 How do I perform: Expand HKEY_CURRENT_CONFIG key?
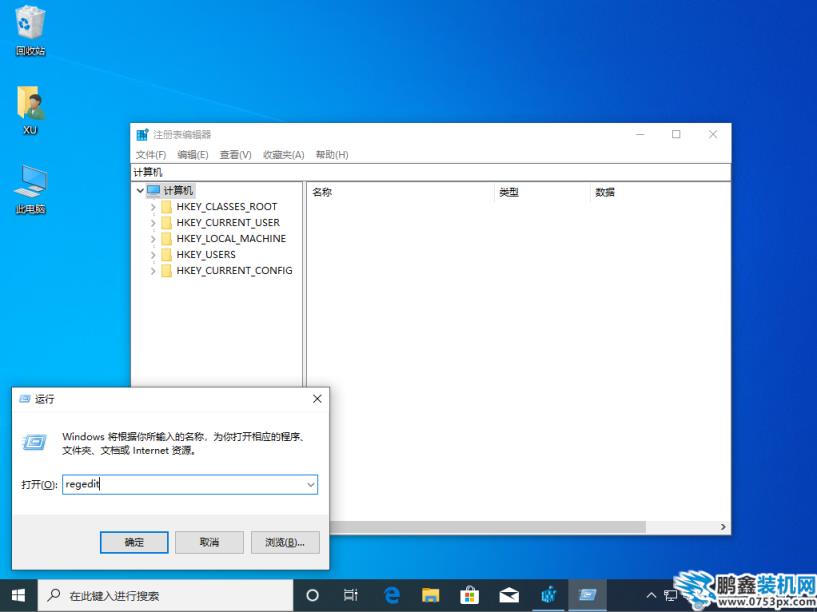[x=153, y=271]
